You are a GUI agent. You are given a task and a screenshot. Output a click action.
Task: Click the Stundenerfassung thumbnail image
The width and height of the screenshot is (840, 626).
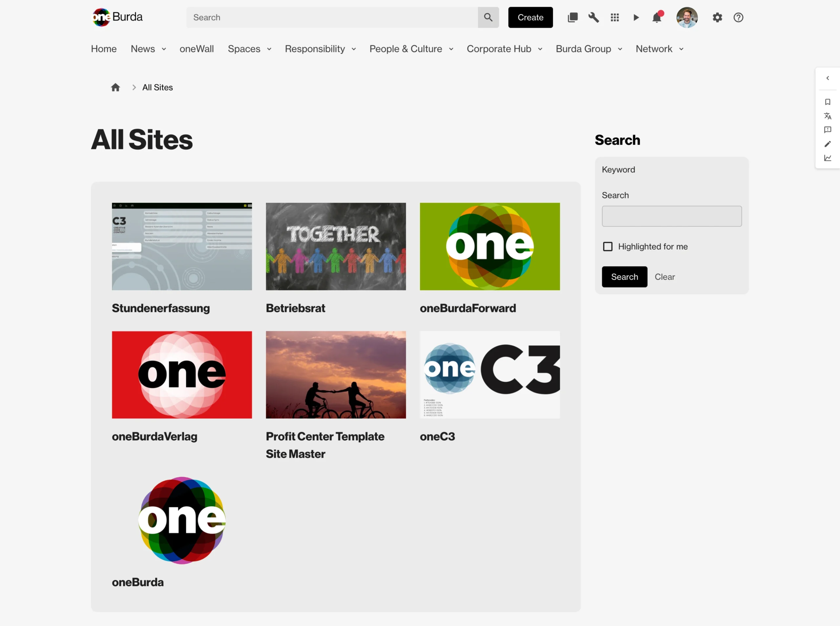click(x=182, y=247)
